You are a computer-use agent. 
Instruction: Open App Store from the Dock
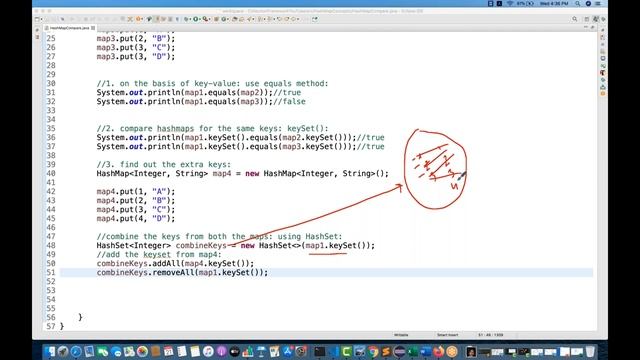tap(287, 351)
